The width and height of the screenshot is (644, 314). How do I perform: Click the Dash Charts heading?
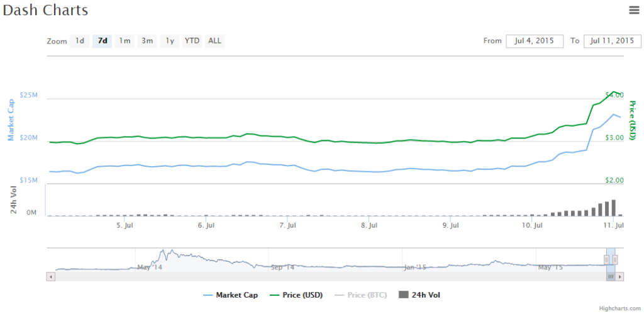tap(45, 10)
